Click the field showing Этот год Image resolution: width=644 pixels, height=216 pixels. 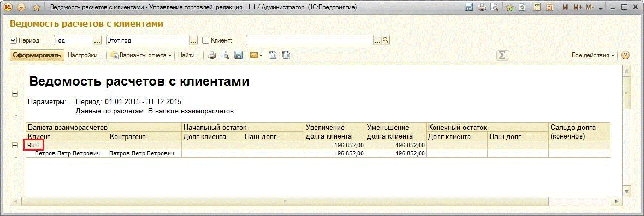click(147, 40)
